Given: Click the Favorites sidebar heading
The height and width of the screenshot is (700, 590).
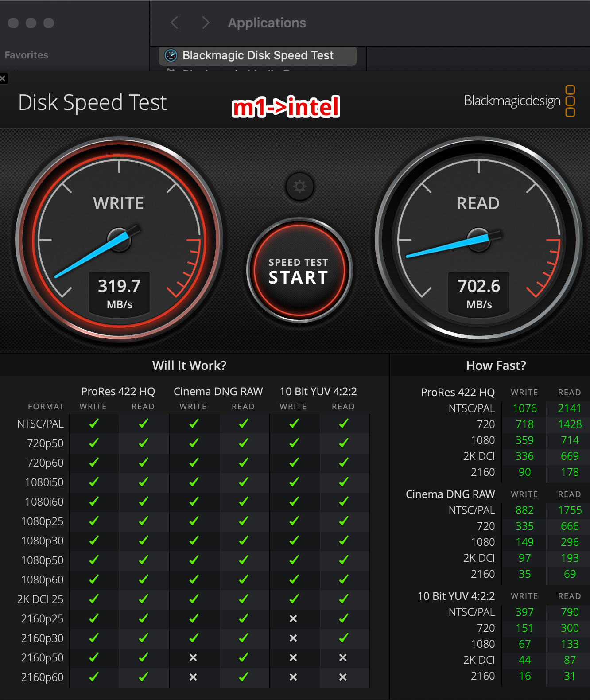Looking at the screenshot, I should (x=27, y=55).
